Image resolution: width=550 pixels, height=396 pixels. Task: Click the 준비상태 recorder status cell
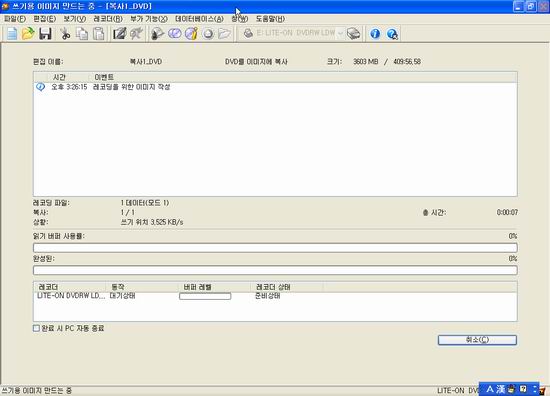268,296
